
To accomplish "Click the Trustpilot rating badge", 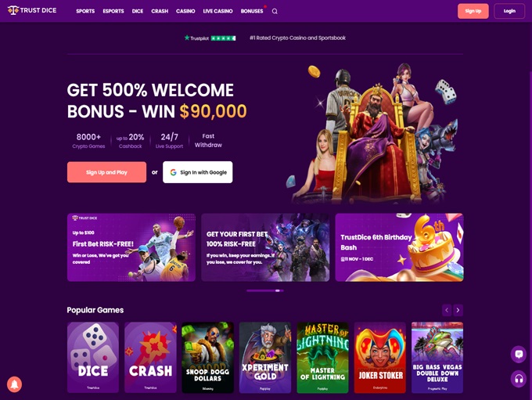I will 210,38.
